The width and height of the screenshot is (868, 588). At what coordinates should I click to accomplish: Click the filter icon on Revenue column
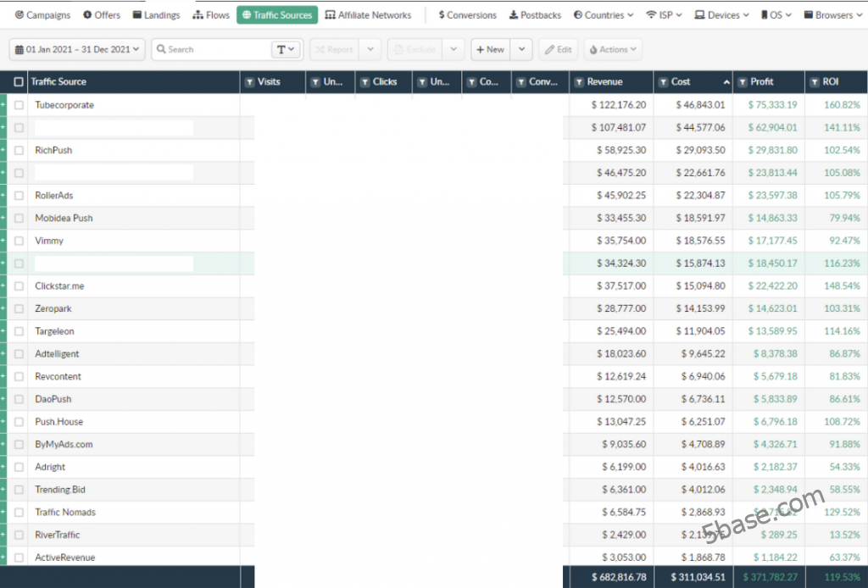coord(579,82)
